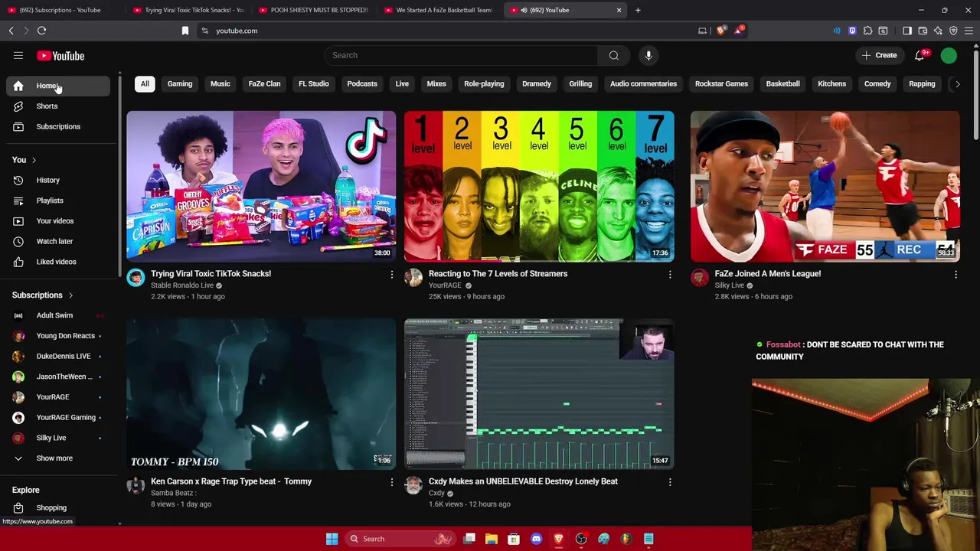Click the Shorts sidebar icon
This screenshot has width=980, height=551.
point(18,106)
